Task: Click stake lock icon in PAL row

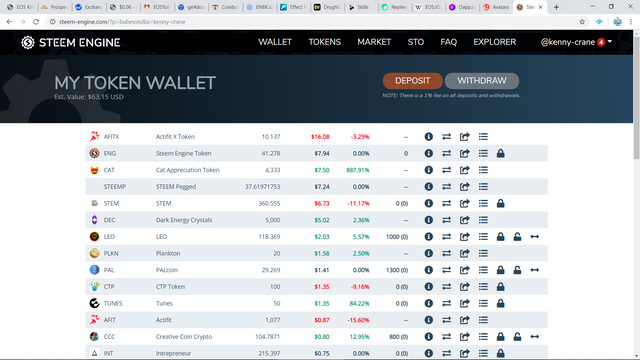Action: point(500,270)
